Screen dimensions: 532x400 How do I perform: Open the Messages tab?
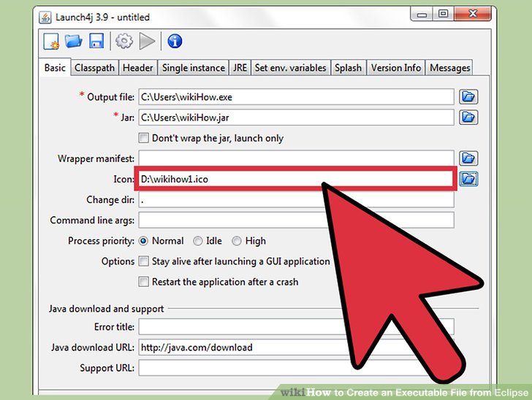[449, 68]
